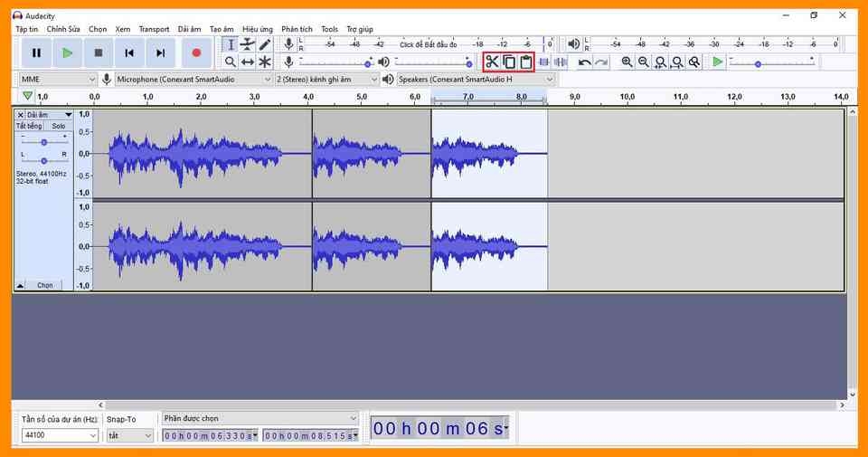Image resolution: width=868 pixels, height=457 pixels.
Task: Select the Envelope tool
Action: click(x=247, y=44)
